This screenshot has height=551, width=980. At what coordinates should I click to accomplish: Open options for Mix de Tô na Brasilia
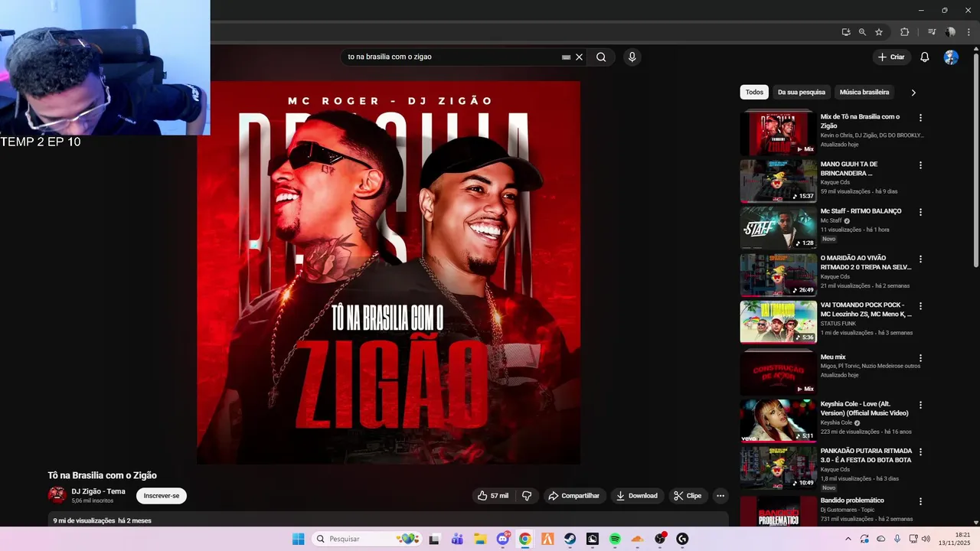point(920,118)
